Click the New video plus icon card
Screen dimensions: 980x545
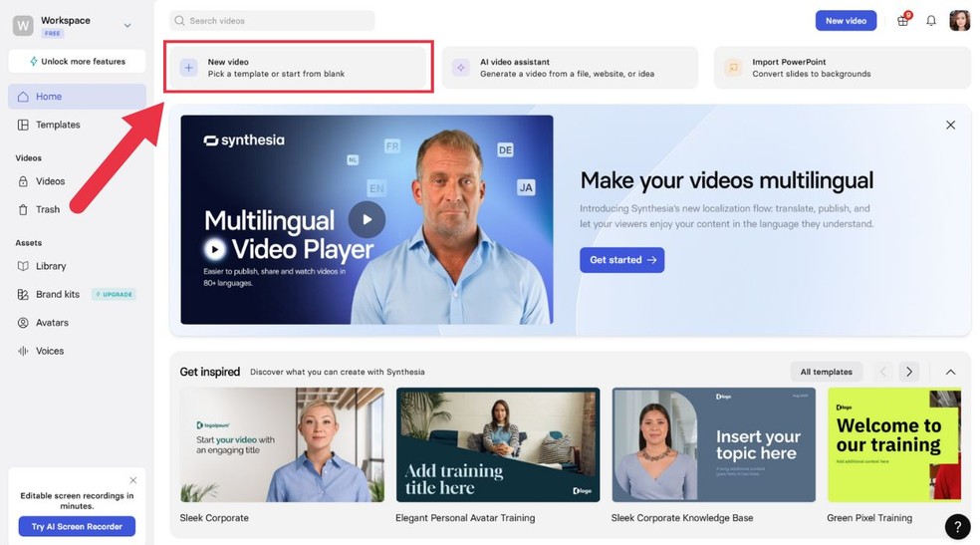tap(298, 68)
